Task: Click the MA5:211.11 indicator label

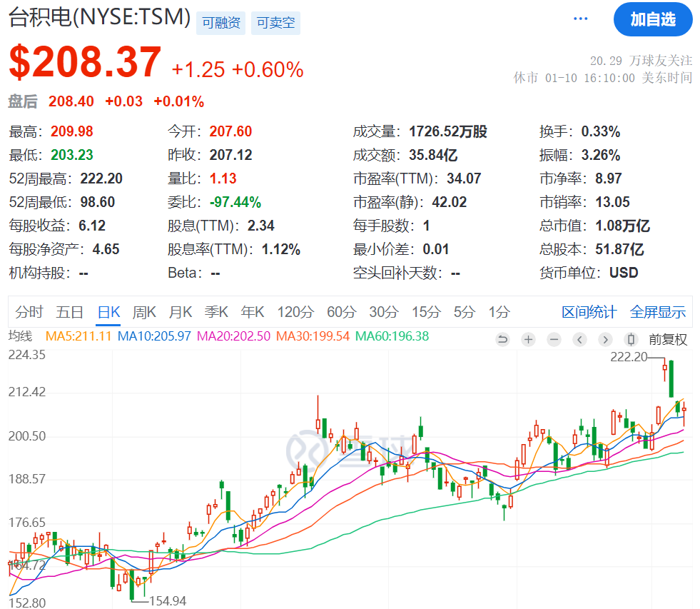Action: click(x=78, y=336)
